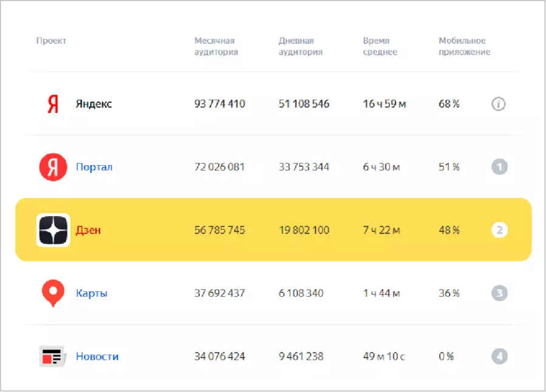Click the red Яндекс logo icon
The width and height of the screenshot is (546, 392).
[53, 104]
